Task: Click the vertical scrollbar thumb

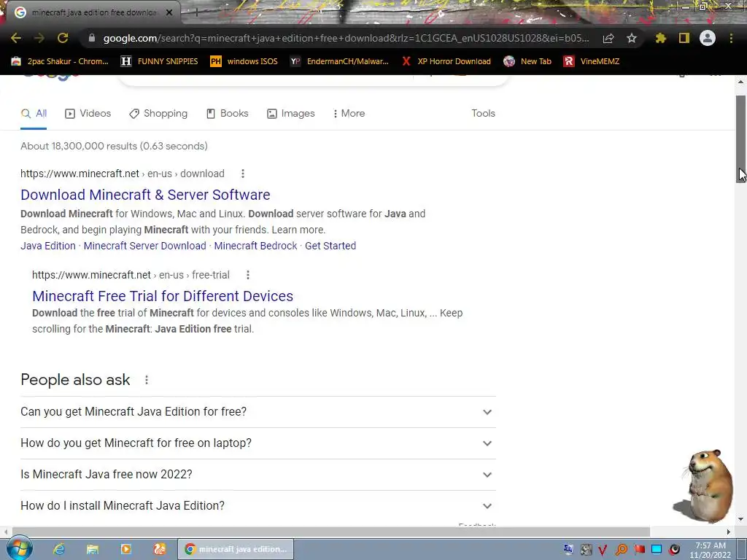Action: 741,139
